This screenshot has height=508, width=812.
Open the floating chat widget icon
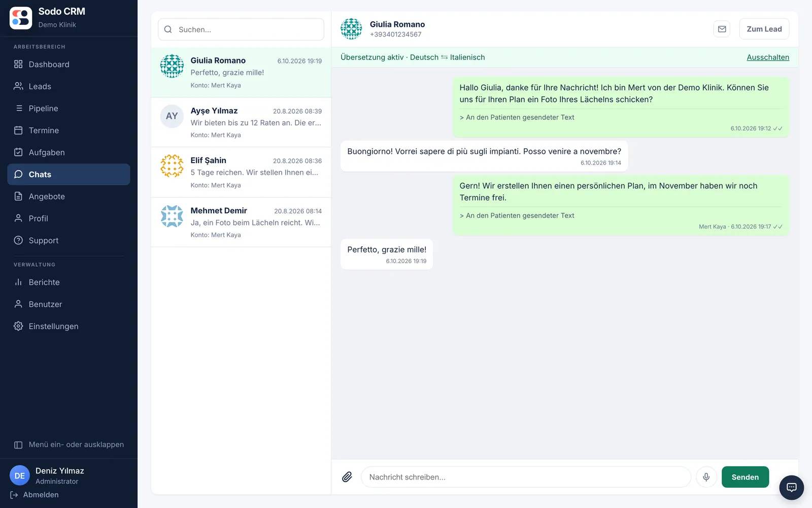tap(791, 488)
